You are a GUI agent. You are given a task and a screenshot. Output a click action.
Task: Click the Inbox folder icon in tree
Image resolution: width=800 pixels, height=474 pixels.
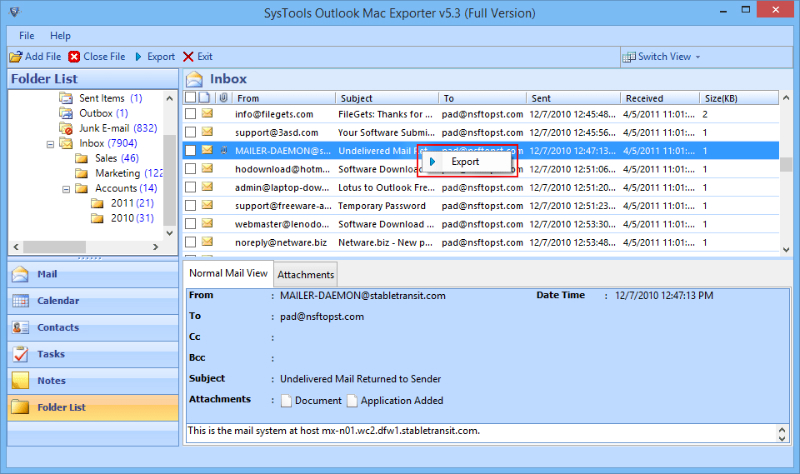tap(66, 143)
